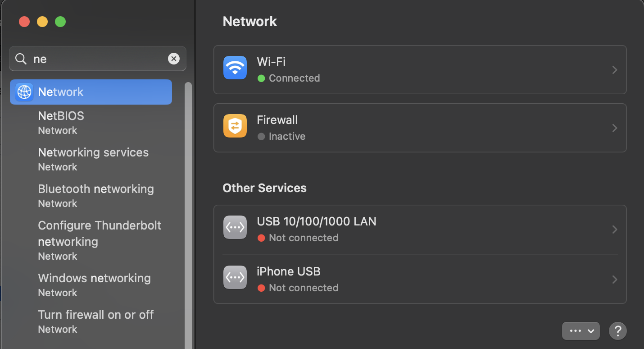This screenshot has height=349, width=644.
Task: Open the ellipsis actions dropdown menu
Action: pos(581,331)
